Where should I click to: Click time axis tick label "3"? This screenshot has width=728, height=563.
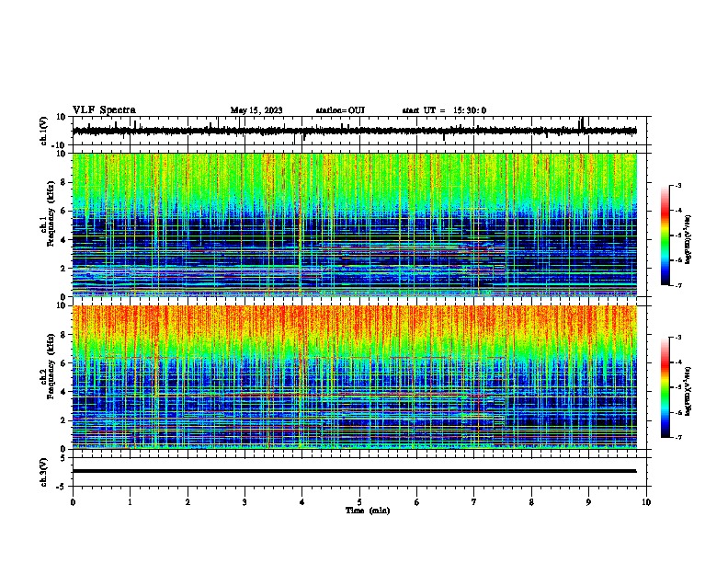(245, 502)
